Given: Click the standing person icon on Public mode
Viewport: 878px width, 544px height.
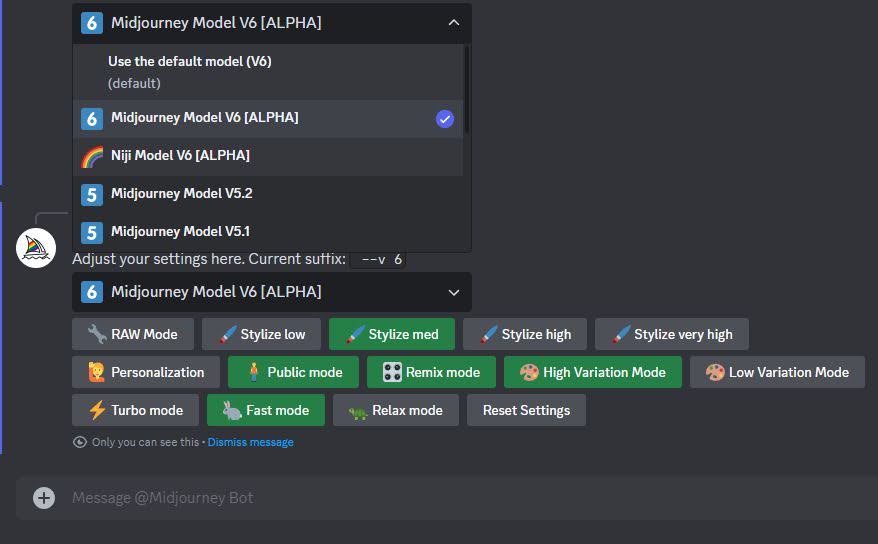Looking at the screenshot, I should click(x=254, y=372).
